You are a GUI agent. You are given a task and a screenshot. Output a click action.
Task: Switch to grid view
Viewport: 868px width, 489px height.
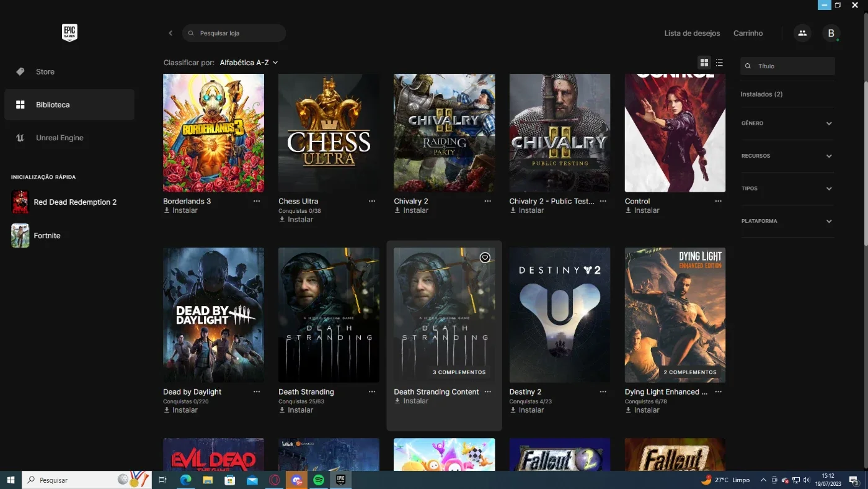(x=704, y=63)
